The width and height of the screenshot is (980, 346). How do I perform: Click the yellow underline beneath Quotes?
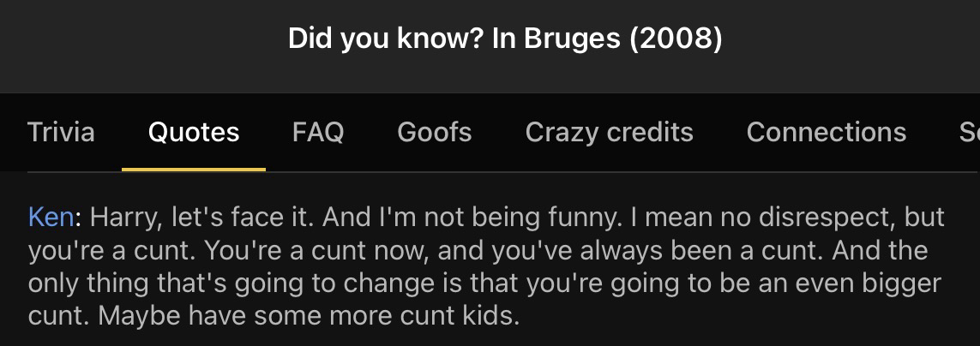(194, 169)
